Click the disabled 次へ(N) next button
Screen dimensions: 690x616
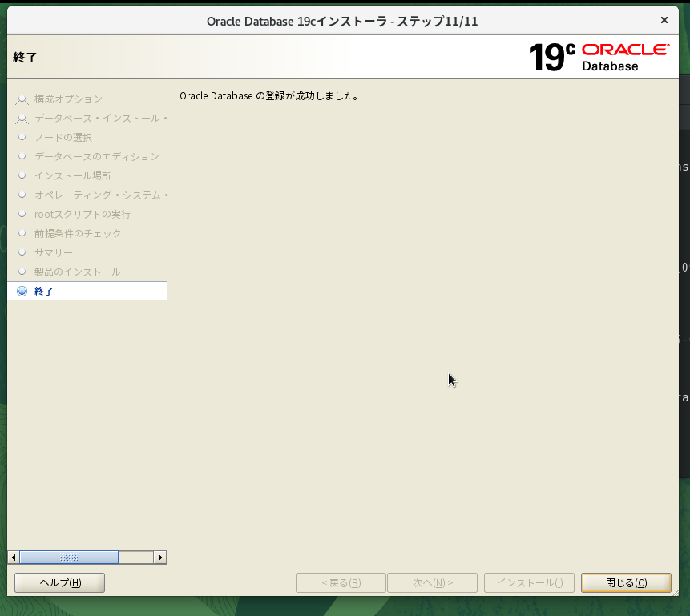pyautogui.click(x=432, y=582)
